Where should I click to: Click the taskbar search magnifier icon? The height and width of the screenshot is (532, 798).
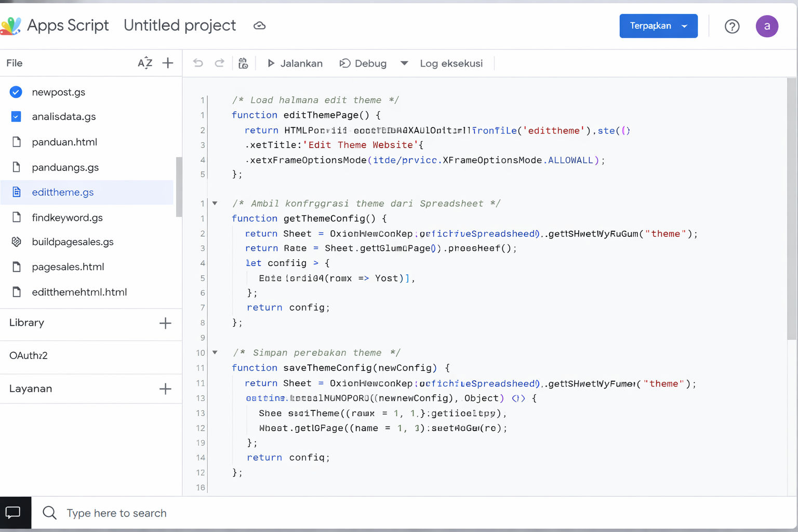(x=49, y=513)
